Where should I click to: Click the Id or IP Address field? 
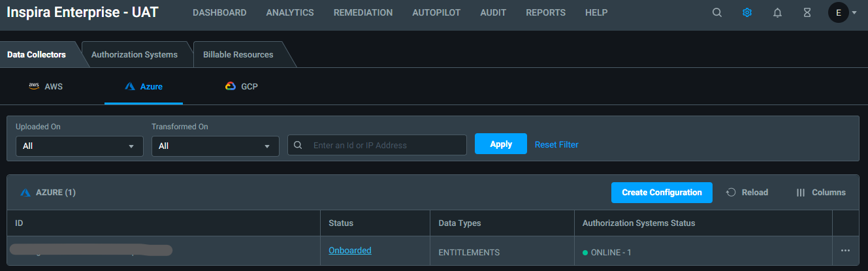click(x=378, y=145)
